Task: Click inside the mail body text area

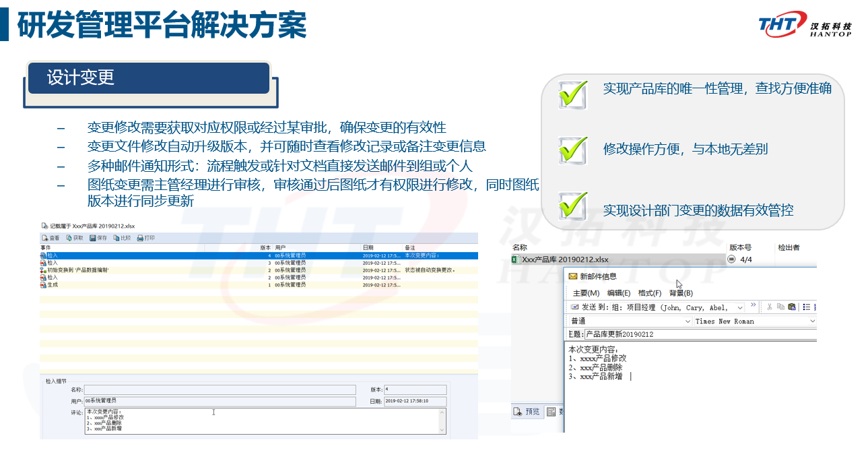Action: point(690,387)
